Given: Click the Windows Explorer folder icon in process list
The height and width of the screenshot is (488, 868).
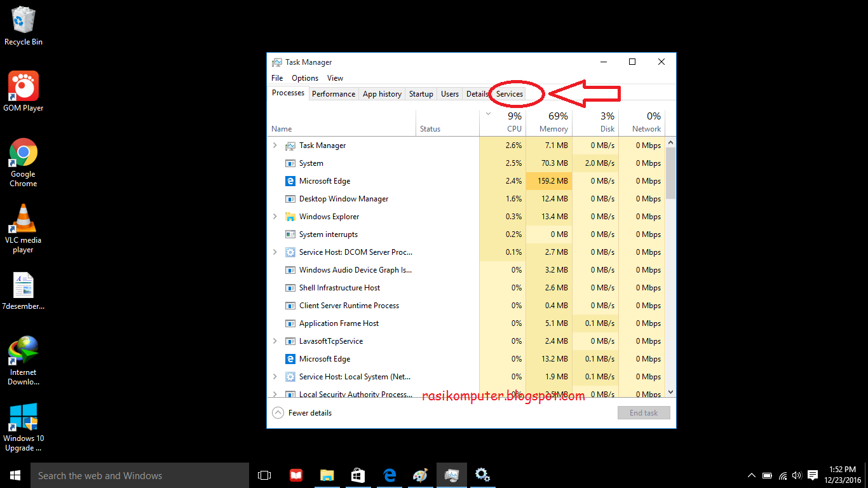Looking at the screenshot, I should (x=290, y=217).
